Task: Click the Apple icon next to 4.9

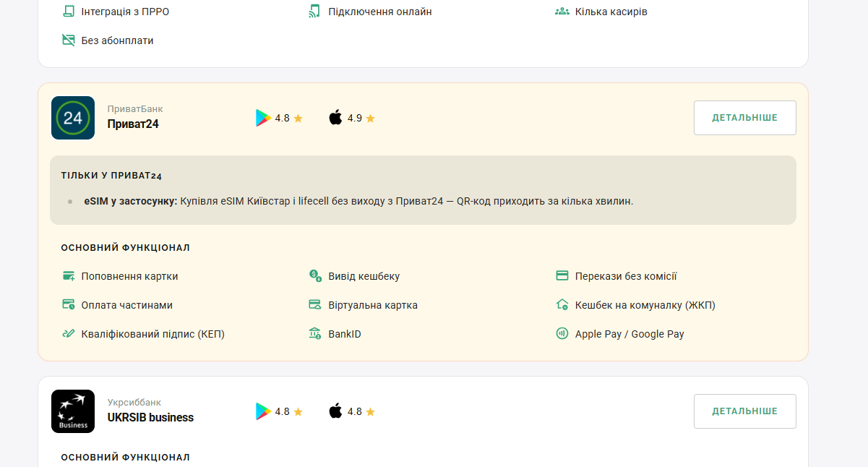Action: tap(335, 118)
